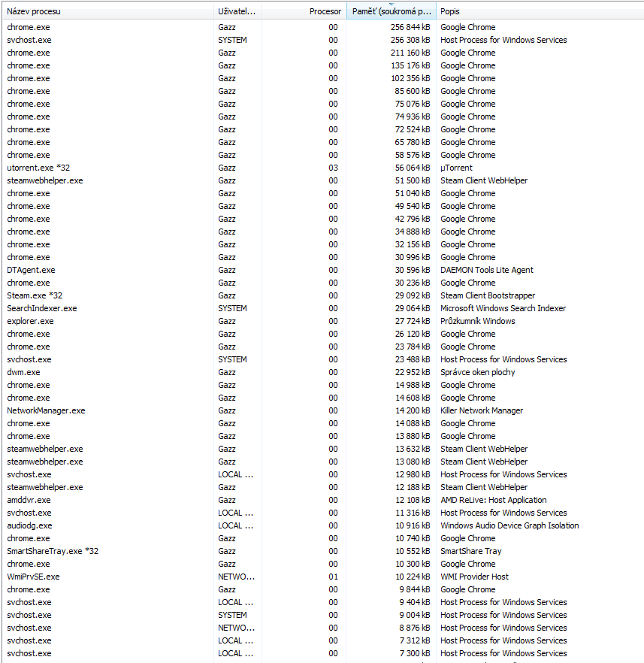The image size is (644, 663).
Task: Select the 72 524 kB memory value
Action: [413, 129]
